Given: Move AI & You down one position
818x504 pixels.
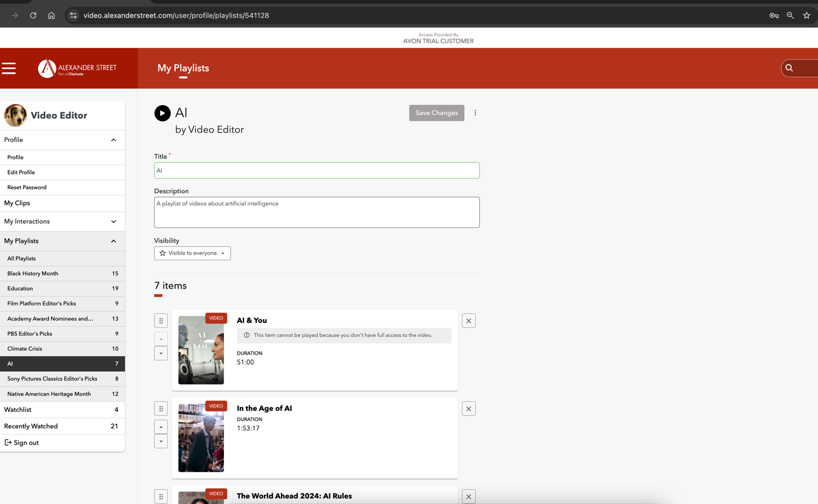Looking at the screenshot, I should coord(161,354).
